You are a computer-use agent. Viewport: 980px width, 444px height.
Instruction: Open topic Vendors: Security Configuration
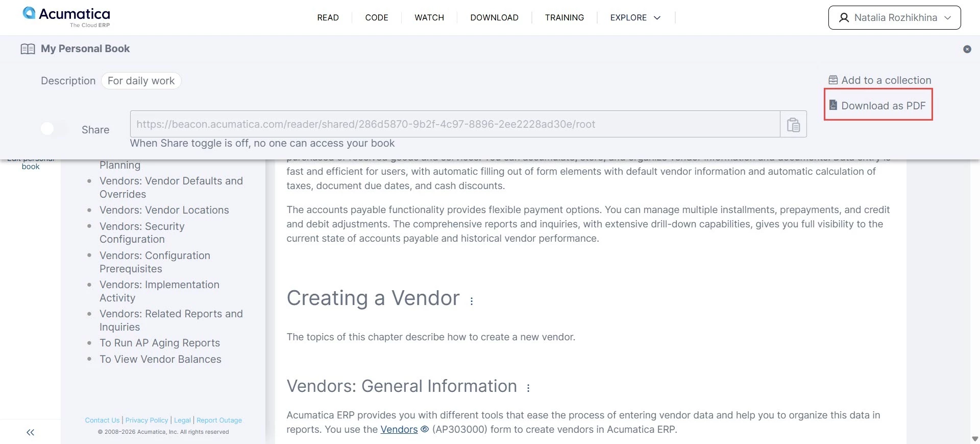142,232
